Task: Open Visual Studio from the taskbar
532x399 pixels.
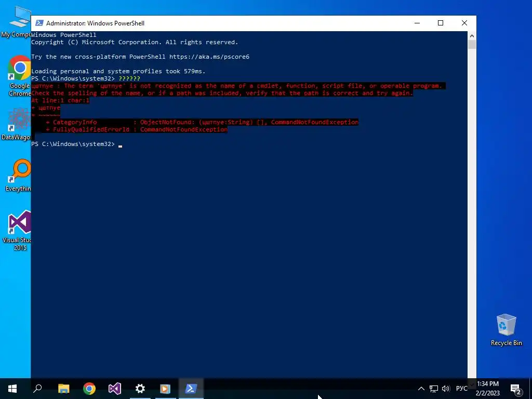Action: point(115,389)
